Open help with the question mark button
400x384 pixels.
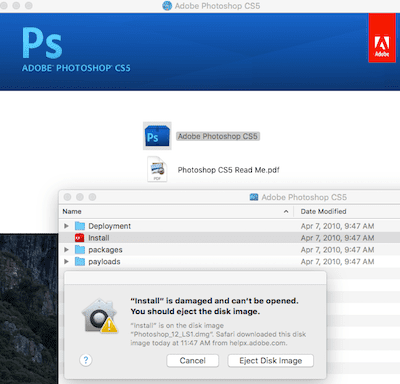click(86, 360)
